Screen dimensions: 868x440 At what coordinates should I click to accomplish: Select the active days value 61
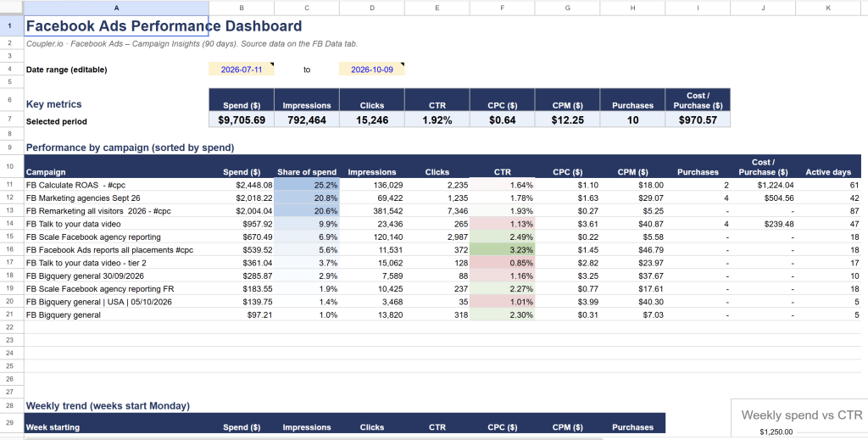click(828, 185)
